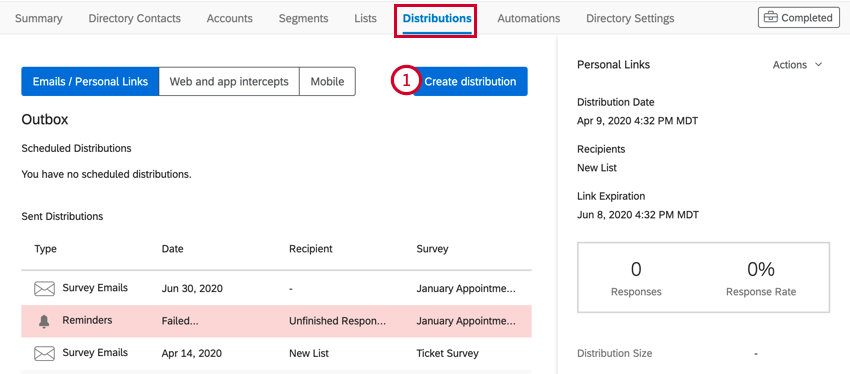850x374 pixels.
Task: Click envelope icon in Jun 30 Survey Emails row
Action: pyautogui.click(x=44, y=289)
